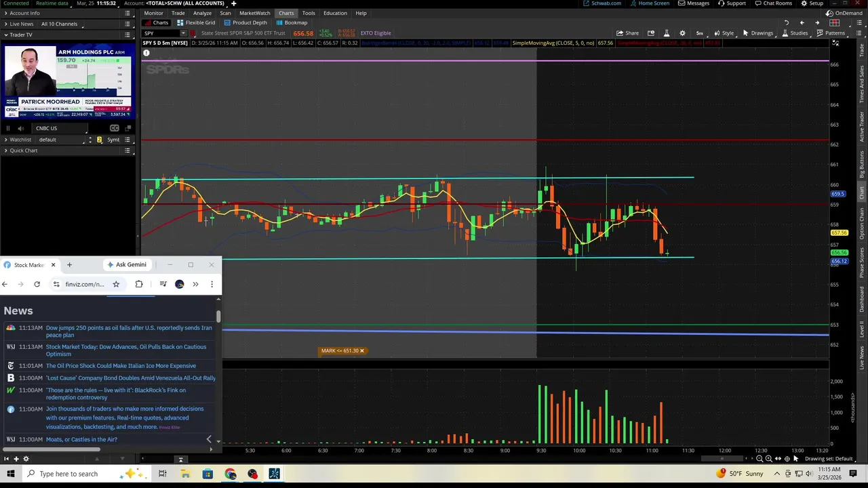Screen dimensions: 868x488
Task: Click the Ask Gemini button in browser
Action: (127, 264)
